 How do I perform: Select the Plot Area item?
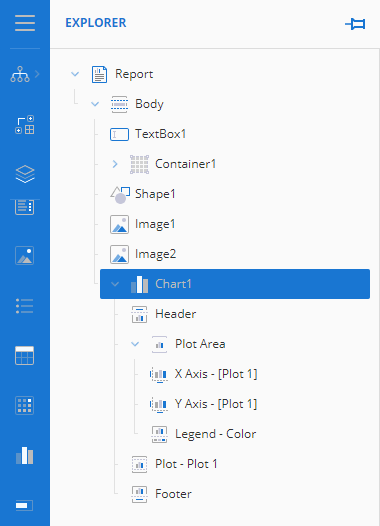click(200, 344)
